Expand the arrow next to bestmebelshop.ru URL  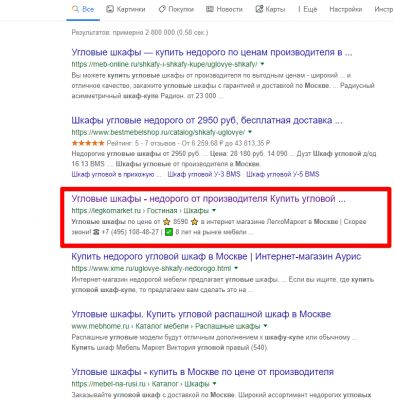[x=250, y=132]
